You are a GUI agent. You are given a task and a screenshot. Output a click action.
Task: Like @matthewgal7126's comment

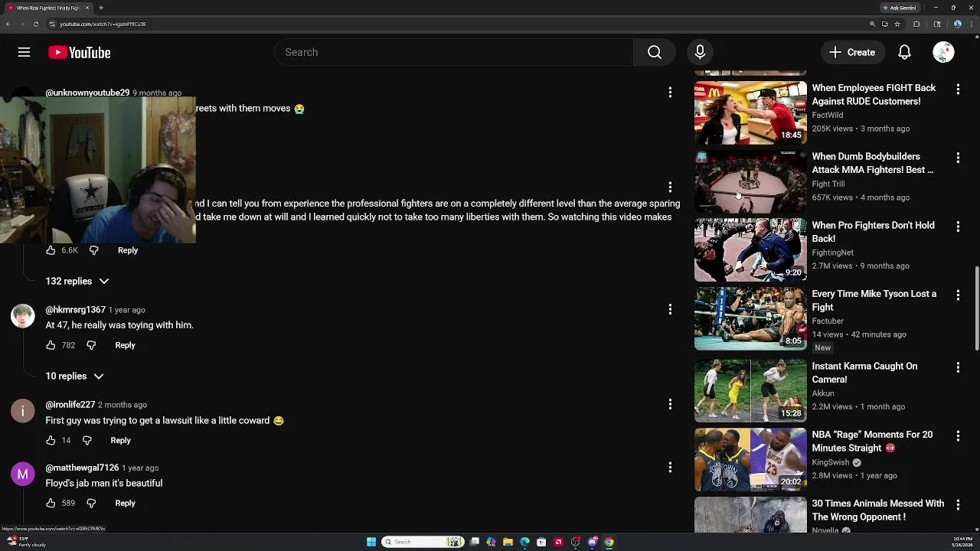tap(51, 503)
